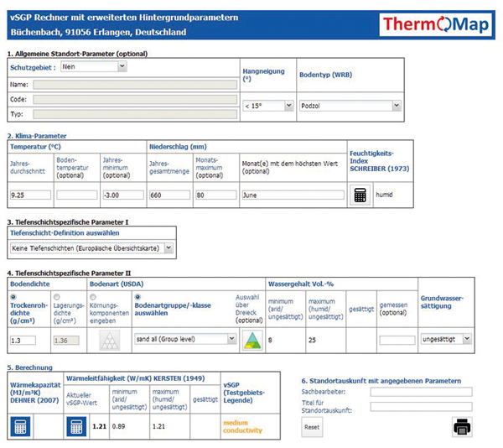Open the Grundwassersättigung dropdown
The width and height of the screenshot is (503, 448).
tap(446, 339)
